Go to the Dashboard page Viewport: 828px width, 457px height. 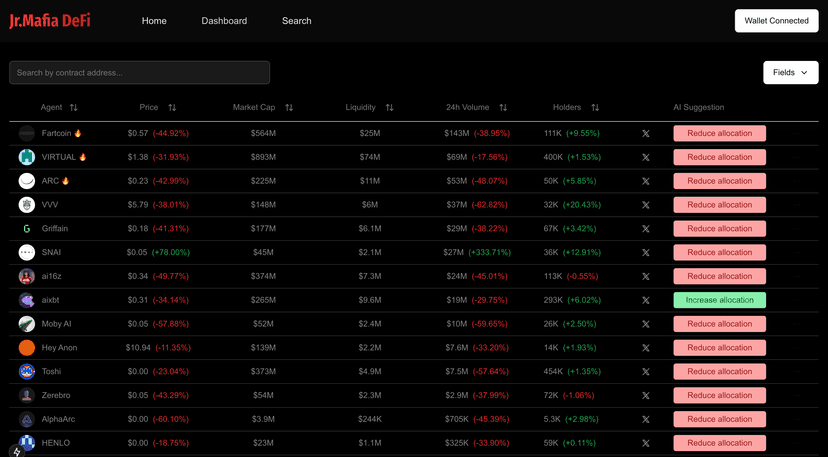pyautogui.click(x=224, y=21)
